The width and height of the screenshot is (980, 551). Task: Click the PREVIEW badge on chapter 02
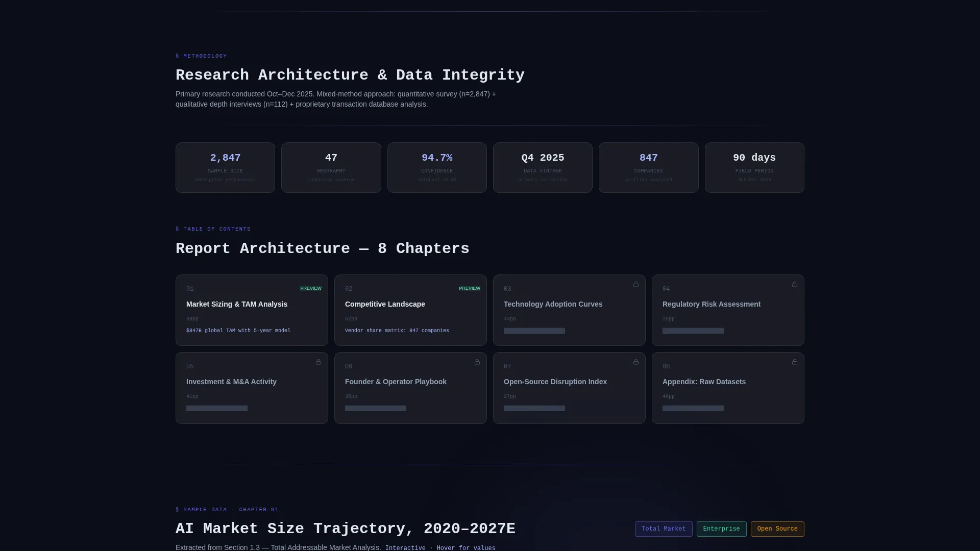pyautogui.click(x=470, y=288)
